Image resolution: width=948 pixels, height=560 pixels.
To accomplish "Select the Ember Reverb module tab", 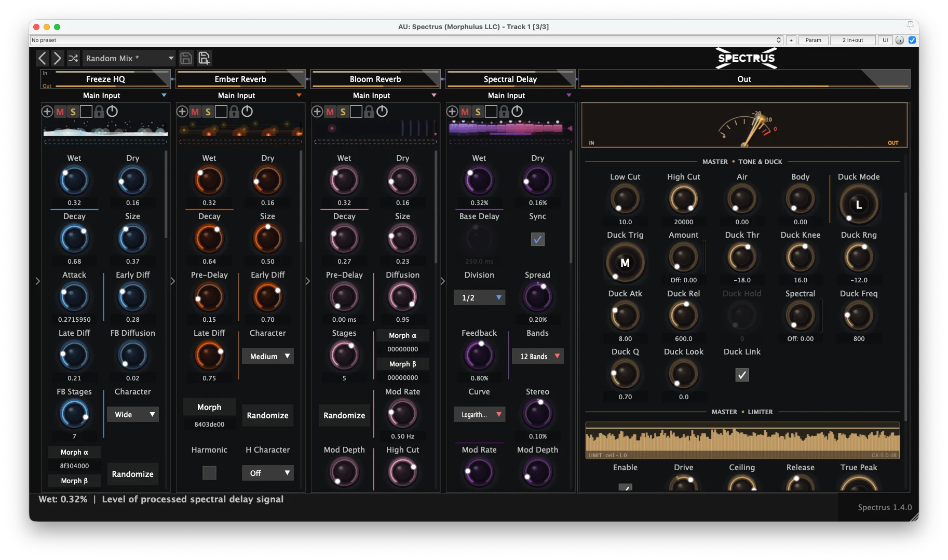I will tap(240, 79).
